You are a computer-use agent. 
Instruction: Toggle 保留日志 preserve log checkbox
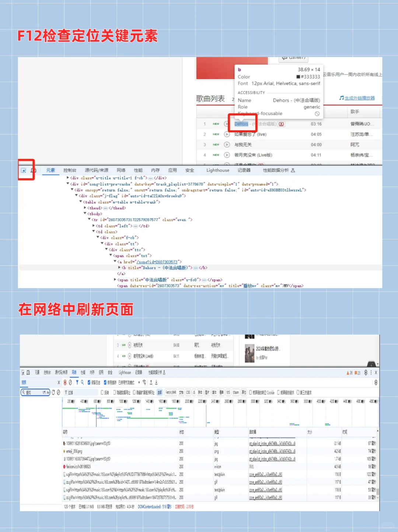[89, 382]
